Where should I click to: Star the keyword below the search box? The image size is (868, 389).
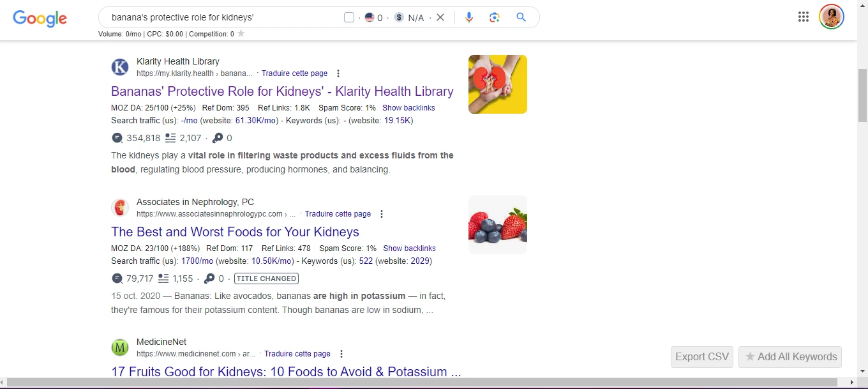[241, 33]
